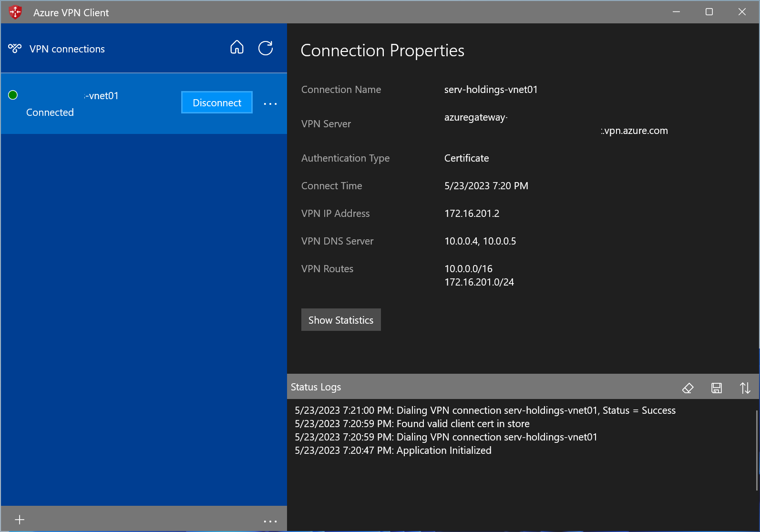Viewport: 760px width, 532px height.
Task: Minimize the Azure VPN Client window
Action: point(676,12)
